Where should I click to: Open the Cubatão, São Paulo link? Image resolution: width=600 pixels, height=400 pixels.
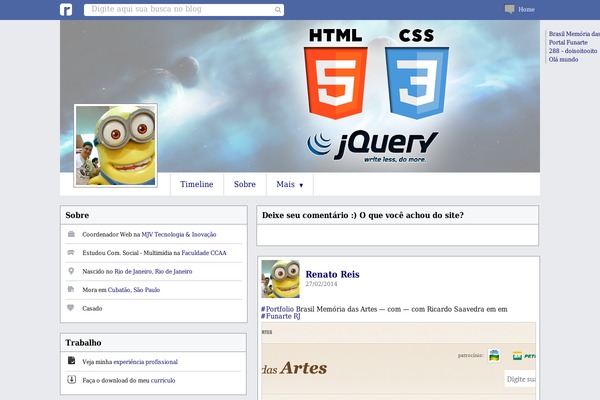134,290
